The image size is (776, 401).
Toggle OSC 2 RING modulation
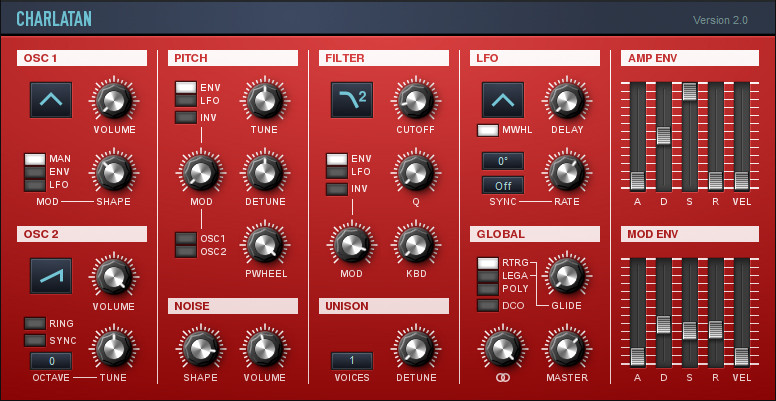[x=35, y=324]
